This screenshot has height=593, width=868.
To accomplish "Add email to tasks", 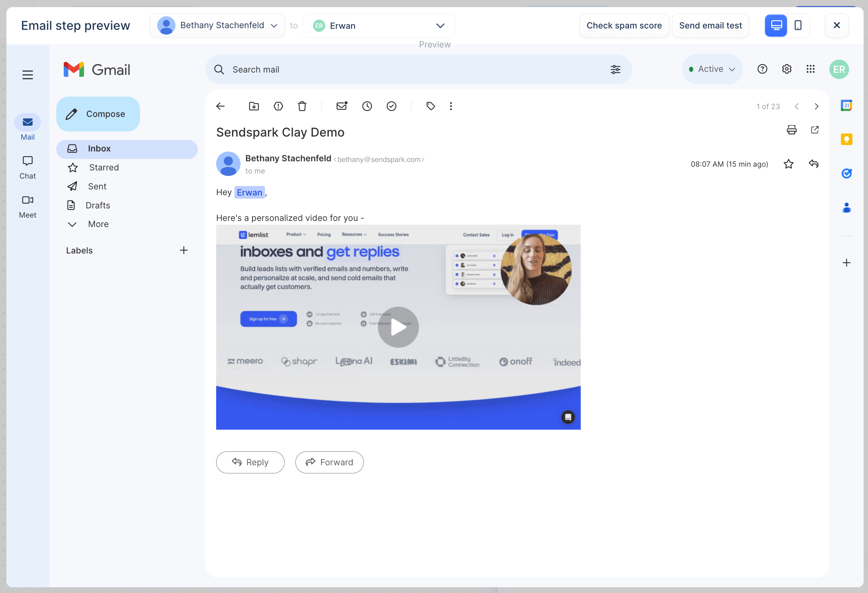I will [x=391, y=106].
